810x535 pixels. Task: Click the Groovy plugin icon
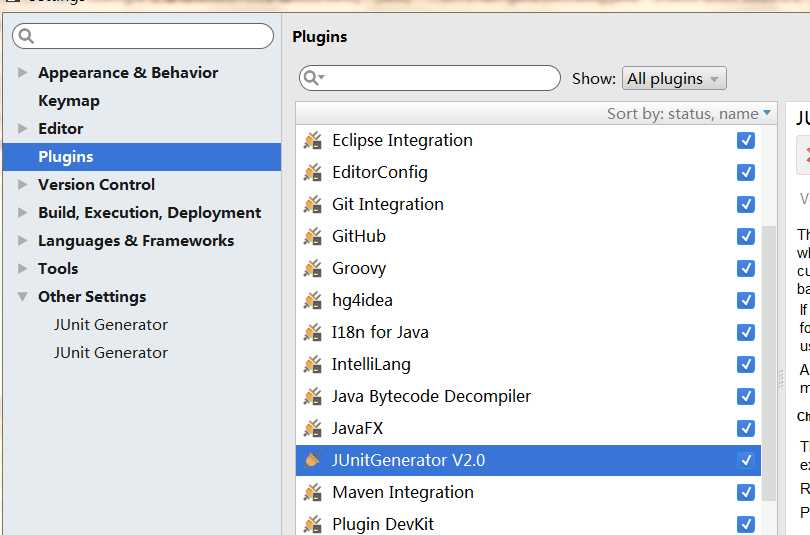(x=313, y=269)
